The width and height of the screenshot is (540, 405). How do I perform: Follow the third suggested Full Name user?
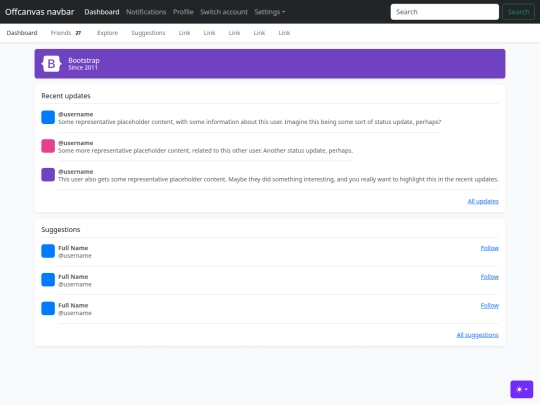pos(490,305)
